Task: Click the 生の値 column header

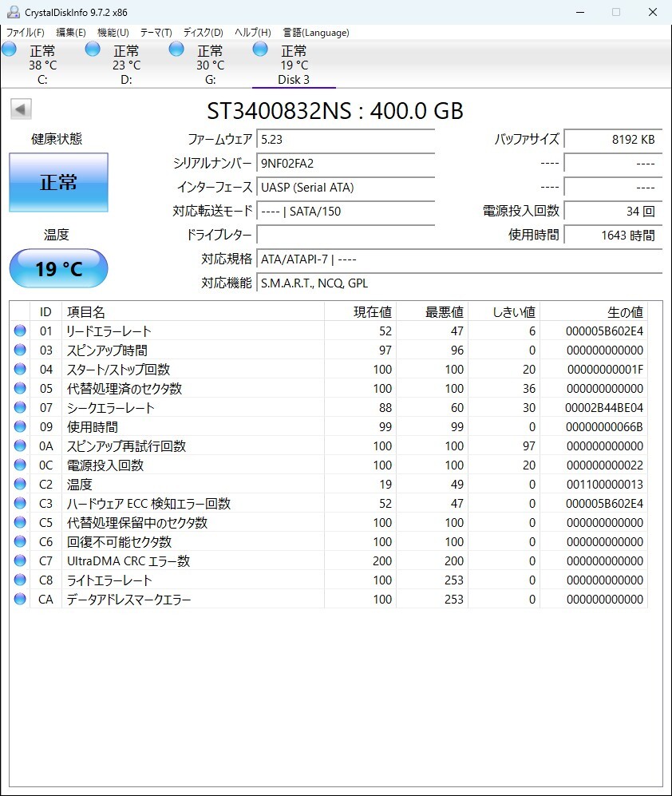Action: coord(594,311)
